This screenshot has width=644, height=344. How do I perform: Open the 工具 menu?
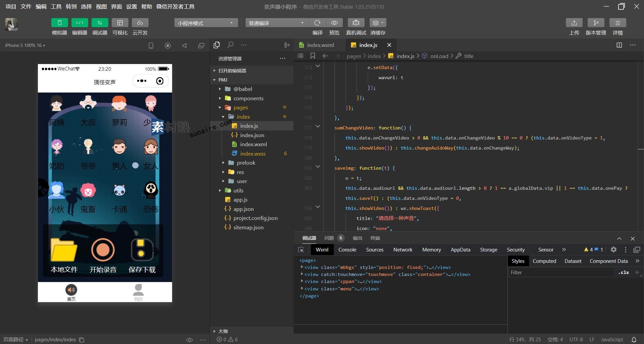(56, 6)
